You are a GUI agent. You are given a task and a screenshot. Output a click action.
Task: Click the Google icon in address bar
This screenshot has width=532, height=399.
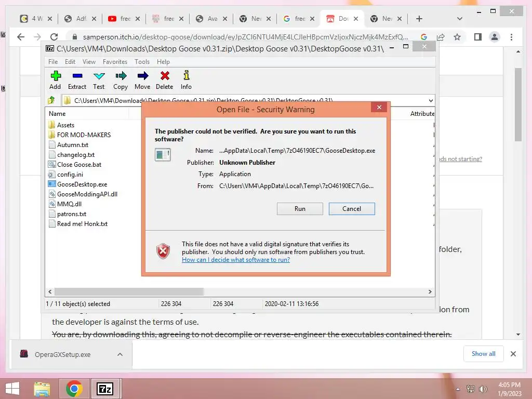click(x=424, y=37)
